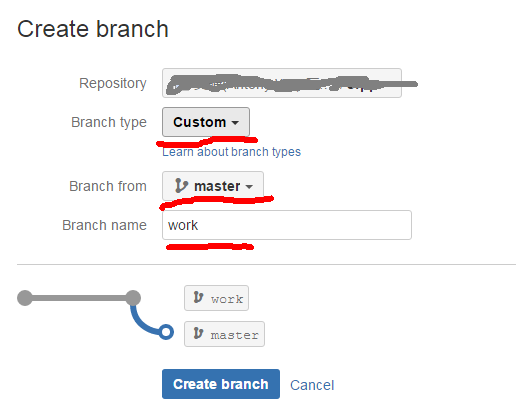516x414 pixels.
Task: Click the hollow blue new-branch node
Action: click(x=166, y=332)
